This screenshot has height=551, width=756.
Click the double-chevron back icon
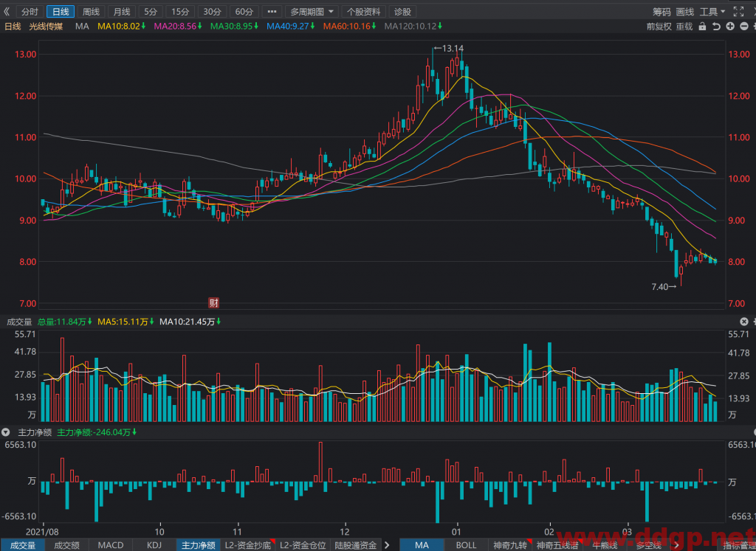click(x=7, y=12)
